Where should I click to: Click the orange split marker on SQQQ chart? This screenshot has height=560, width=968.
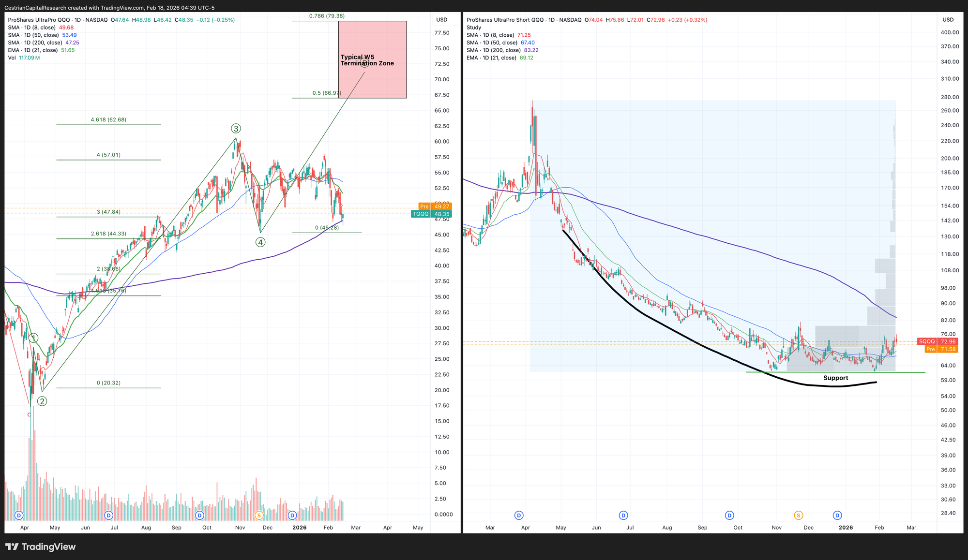pos(798,516)
